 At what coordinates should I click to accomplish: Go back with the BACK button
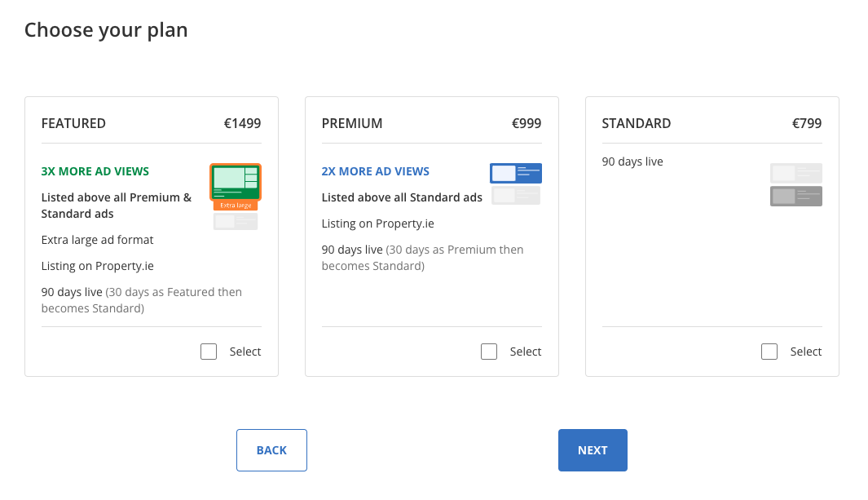pyautogui.click(x=271, y=450)
